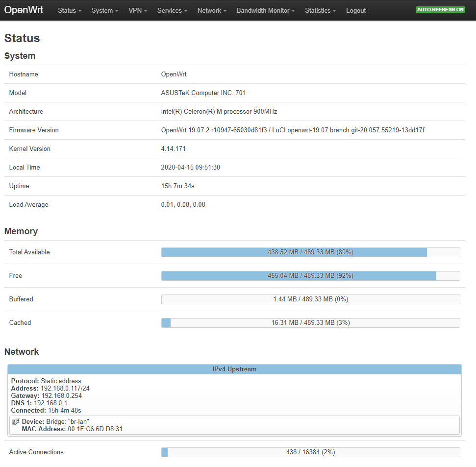Click the Active Connections progress bar
Viewport: 476px width, 467px height.
pyautogui.click(x=311, y=452)
